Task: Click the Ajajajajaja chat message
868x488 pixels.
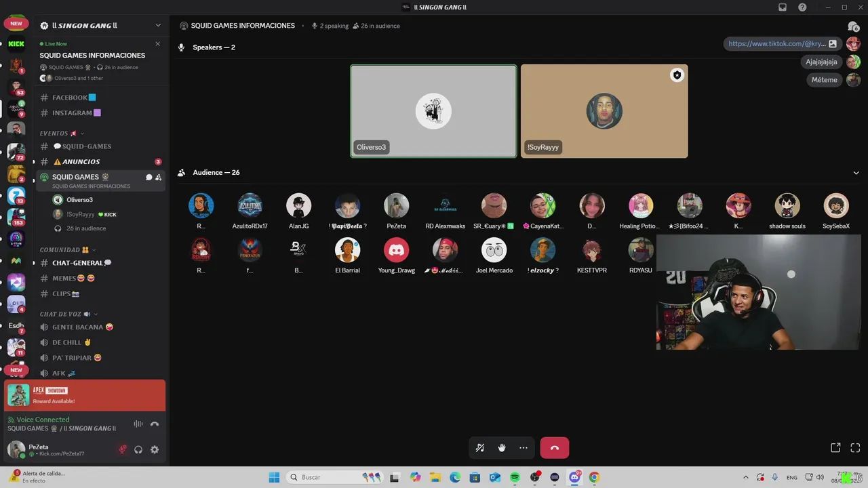Action: 821,62
